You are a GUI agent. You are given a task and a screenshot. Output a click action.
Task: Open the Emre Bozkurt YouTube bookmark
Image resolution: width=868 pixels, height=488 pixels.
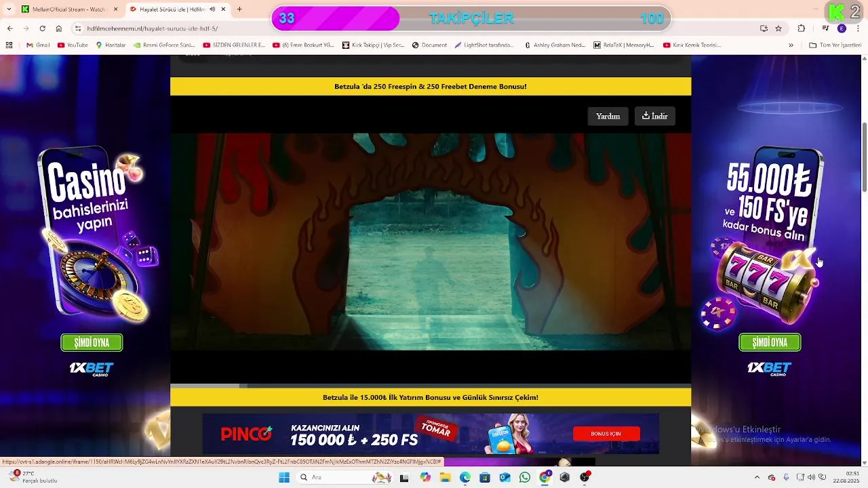click(x=303, y=45)
